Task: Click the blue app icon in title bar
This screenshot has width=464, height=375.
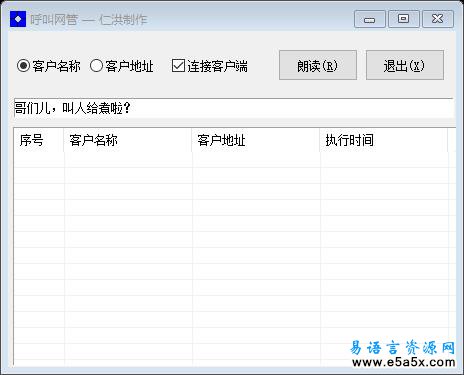Action: 18,19
